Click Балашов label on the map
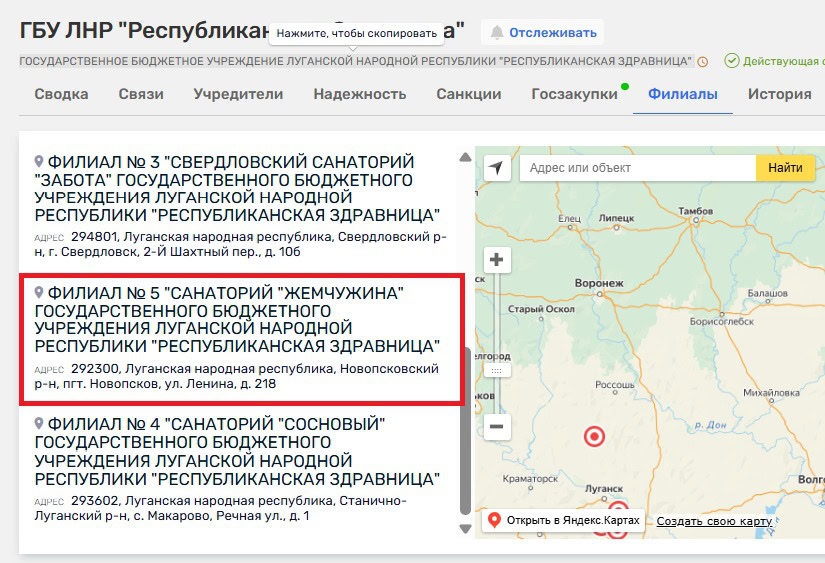Viewport: 825px width, 563px height. (768, 293)
